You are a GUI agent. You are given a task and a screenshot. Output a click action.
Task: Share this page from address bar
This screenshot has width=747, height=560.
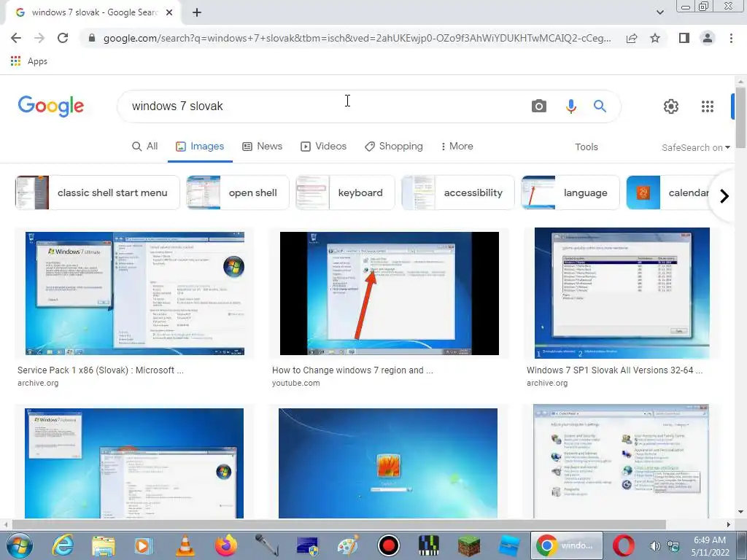(x=632, y=38)
